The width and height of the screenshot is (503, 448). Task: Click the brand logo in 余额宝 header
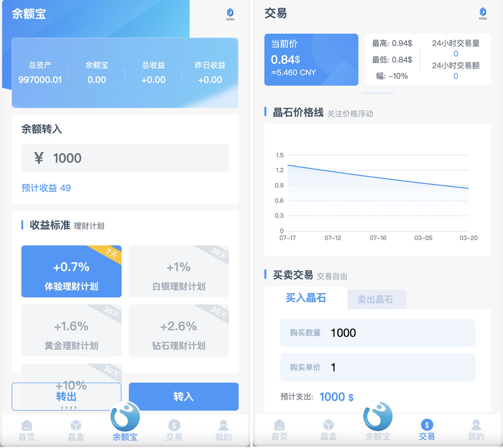pyautogui.click(x=230, y=13)
